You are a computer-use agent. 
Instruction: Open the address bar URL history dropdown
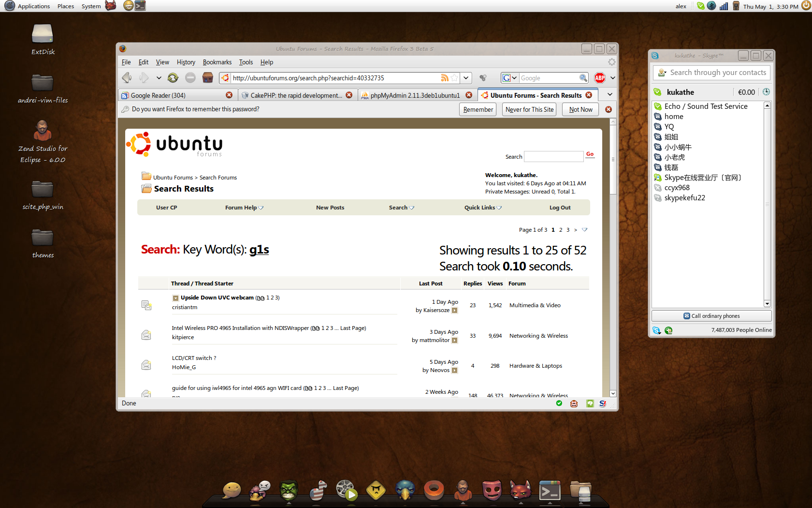click(466, 78)
